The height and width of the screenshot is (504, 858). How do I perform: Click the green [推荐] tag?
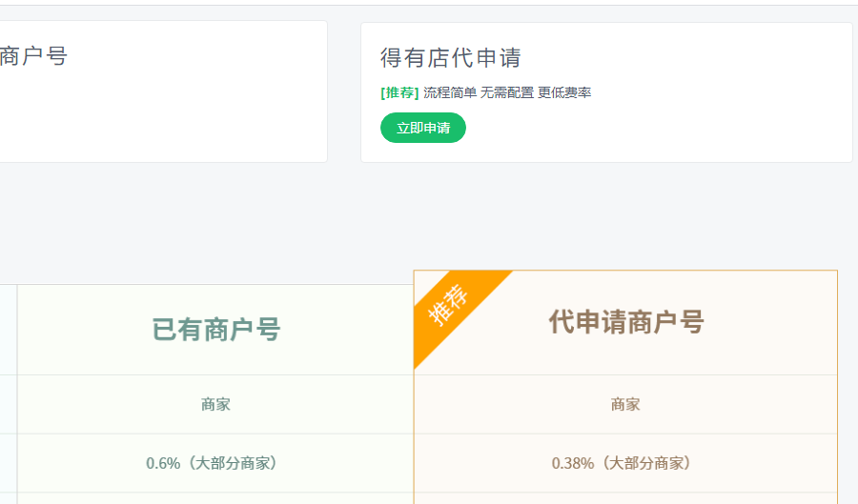pos(399,92)
